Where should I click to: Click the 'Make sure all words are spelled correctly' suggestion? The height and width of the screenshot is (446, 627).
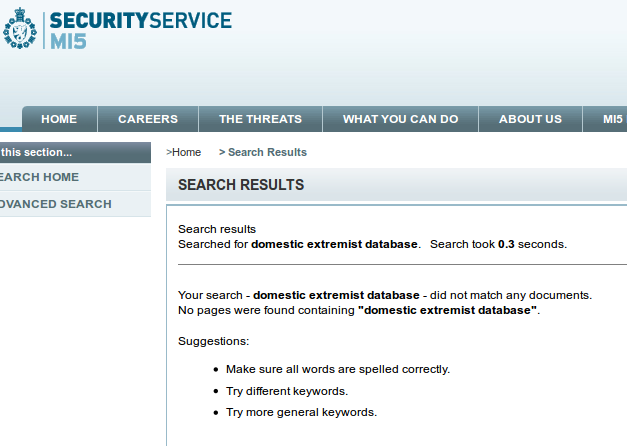337,369
